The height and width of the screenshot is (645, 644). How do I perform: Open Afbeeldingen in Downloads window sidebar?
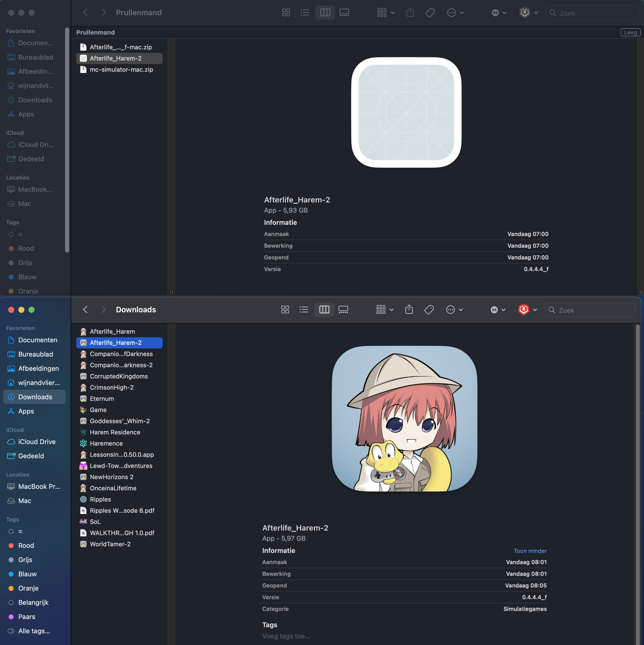(34, 369)
